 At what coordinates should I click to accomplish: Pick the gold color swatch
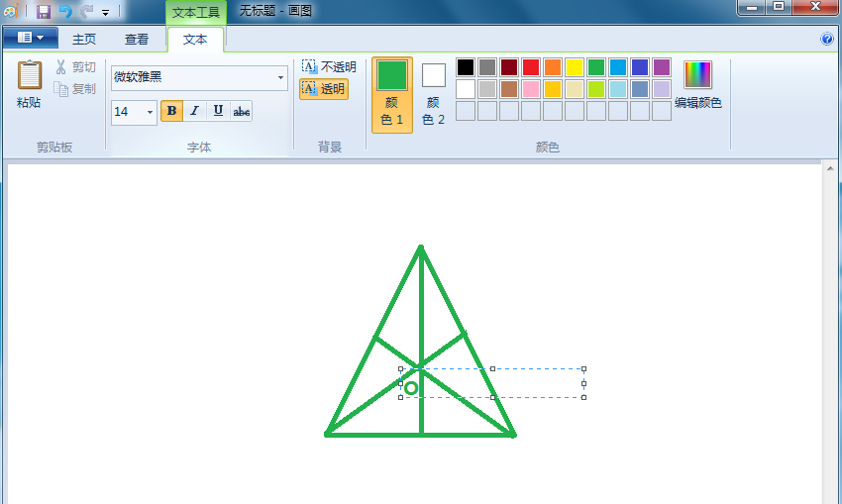553,89
